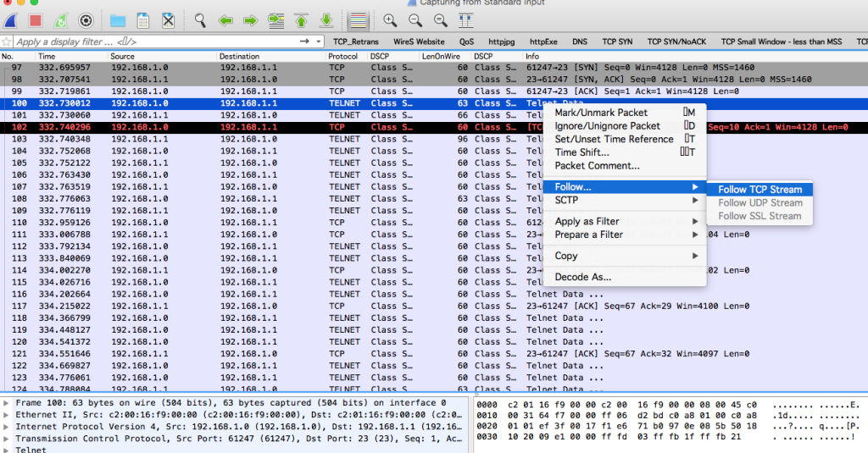Image resolution: width=868 pixels, height=453 pixels.
Task: Apply the TCP SYN/NoACK filter button
Action: click(677, 41)
